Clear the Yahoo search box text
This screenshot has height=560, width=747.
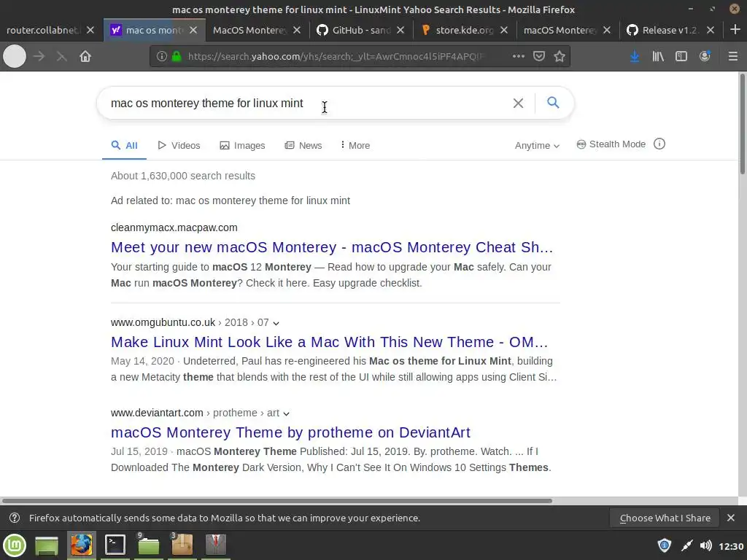519,103
